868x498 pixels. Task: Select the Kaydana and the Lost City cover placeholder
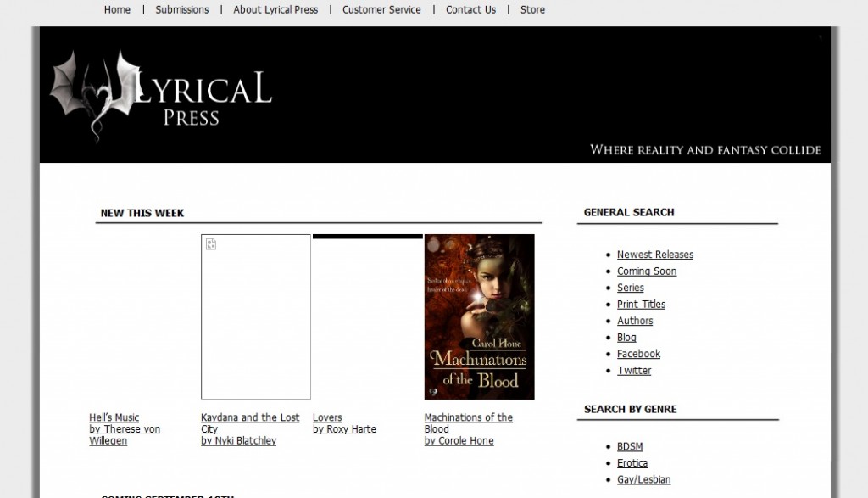click(256, 316)
